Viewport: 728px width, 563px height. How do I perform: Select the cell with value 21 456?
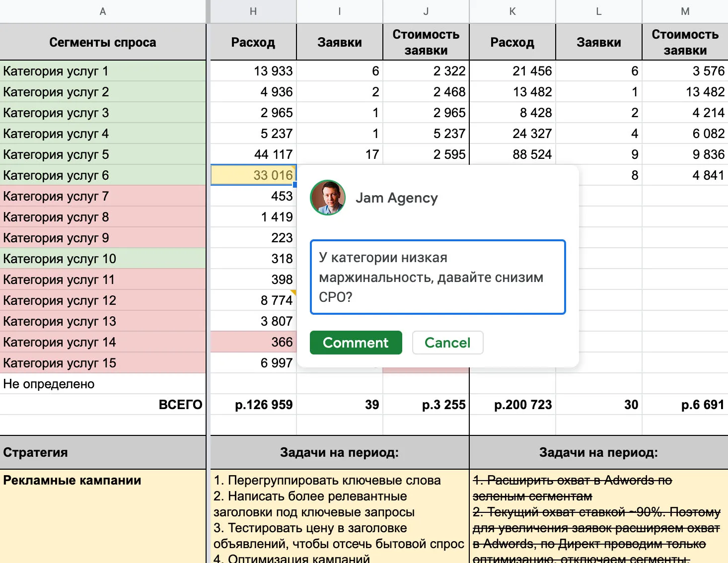[x=512, y=71]
